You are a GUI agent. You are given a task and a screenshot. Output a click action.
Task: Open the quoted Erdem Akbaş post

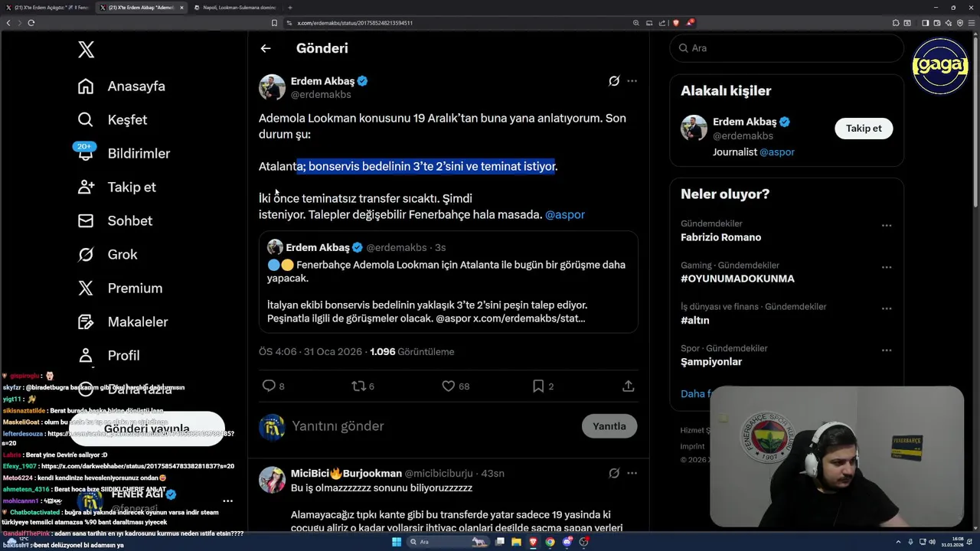[448, 282]
